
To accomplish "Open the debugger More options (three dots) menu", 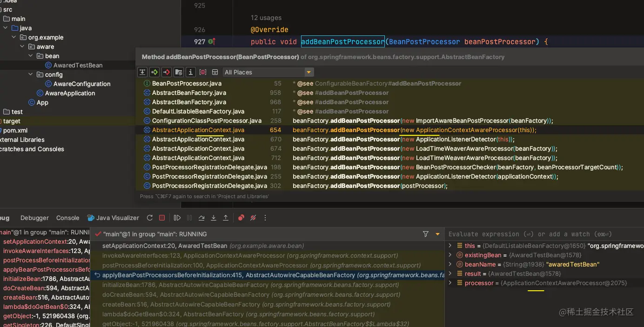I will tap(265, 218).
